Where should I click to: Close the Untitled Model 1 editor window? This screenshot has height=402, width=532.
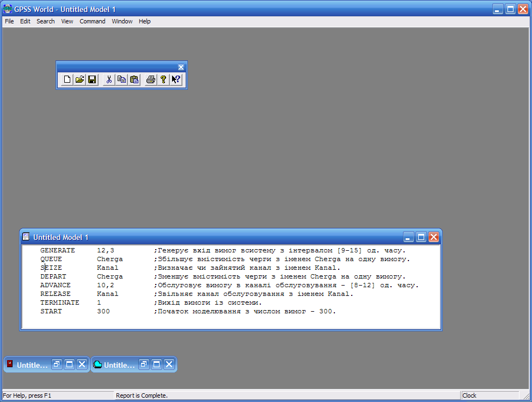pos(433,237)
